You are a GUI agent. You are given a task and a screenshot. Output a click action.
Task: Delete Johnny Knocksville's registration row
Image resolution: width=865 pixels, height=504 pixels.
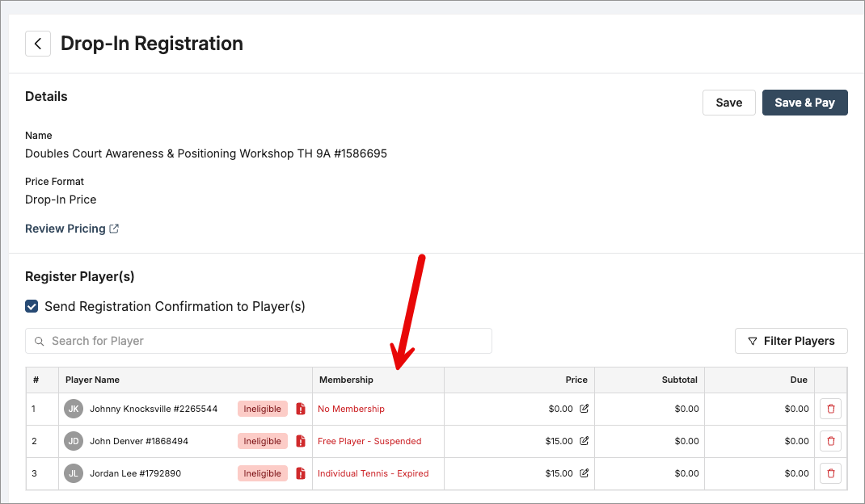[x=830, y=409]
